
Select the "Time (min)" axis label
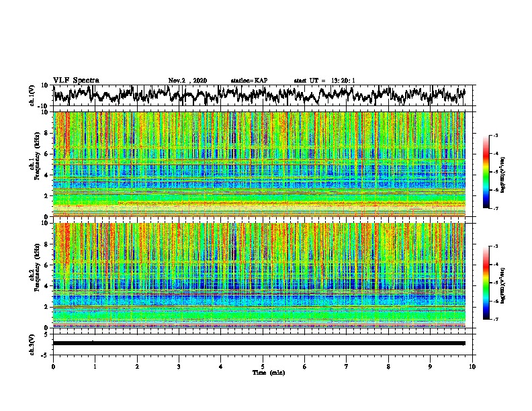coord(269,373)
